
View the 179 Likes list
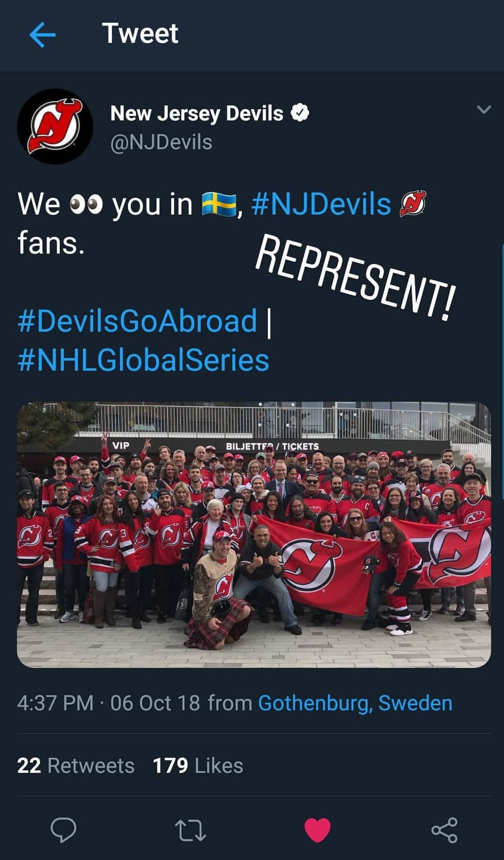pos(198,766)
